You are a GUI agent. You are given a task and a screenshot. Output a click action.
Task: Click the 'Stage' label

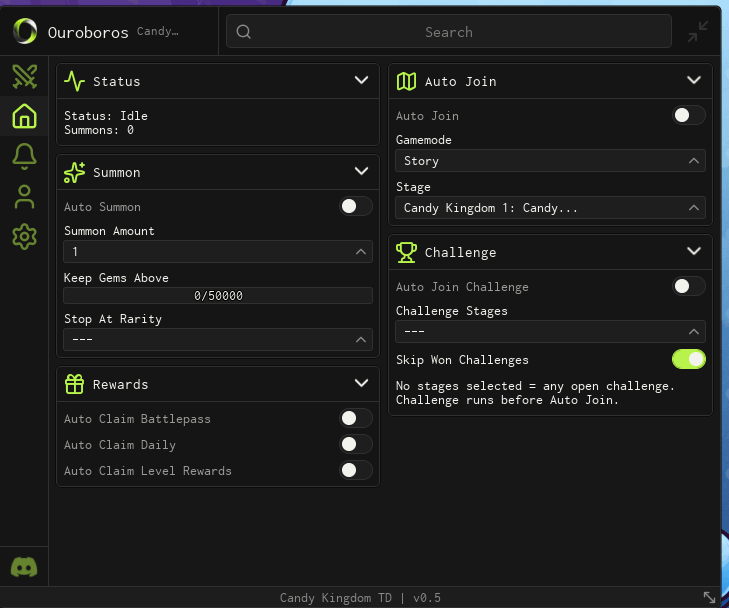(413, 187)
